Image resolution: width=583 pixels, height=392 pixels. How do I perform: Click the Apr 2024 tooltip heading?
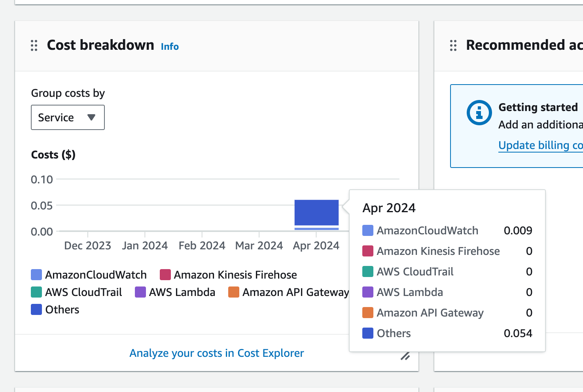tap(389, 208)
